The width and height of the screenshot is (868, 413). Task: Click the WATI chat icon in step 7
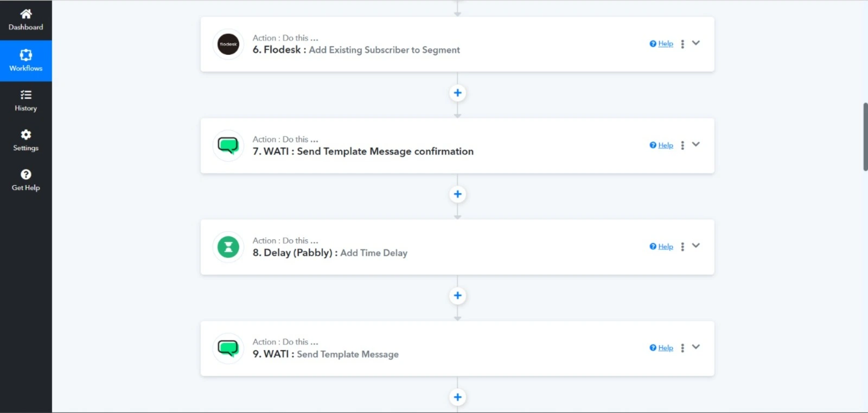(228, 145)
